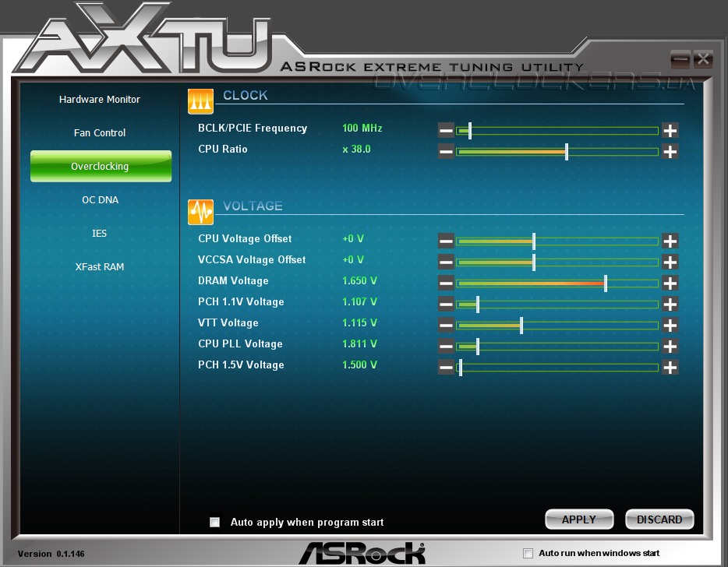The width and height of the screenshot is (728, 567).
Task: Click the BCLK/PCIE Frequency slider track
Action: coord(557,131)
